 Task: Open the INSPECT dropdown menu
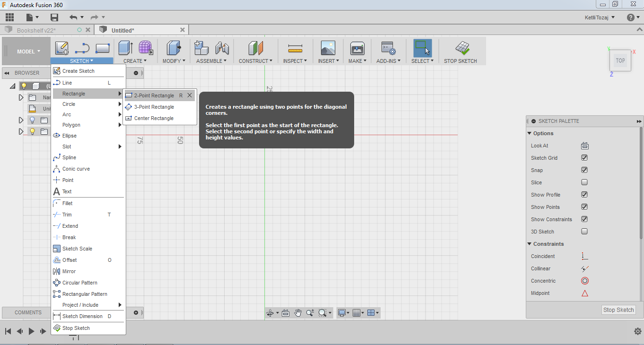point(295,61)
